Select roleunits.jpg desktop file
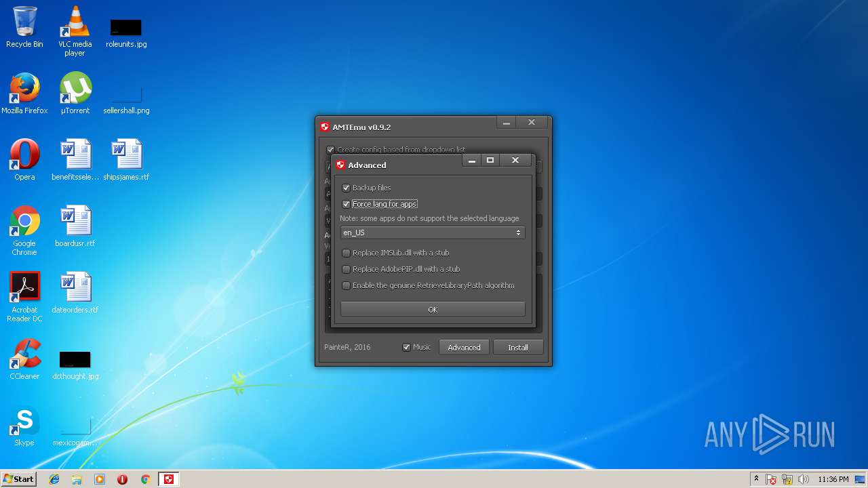This screenshot has height=488, width=868. pyautogui.click(x=126, y=30)
